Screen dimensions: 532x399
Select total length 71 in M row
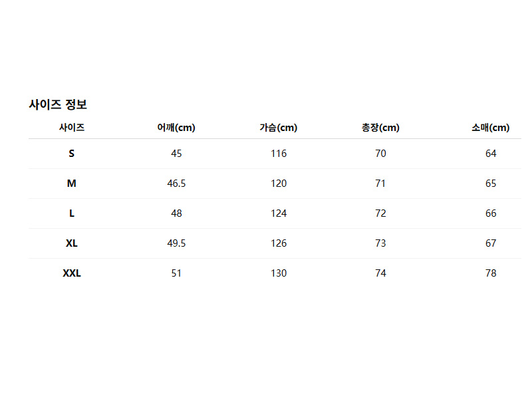[380, 184]
